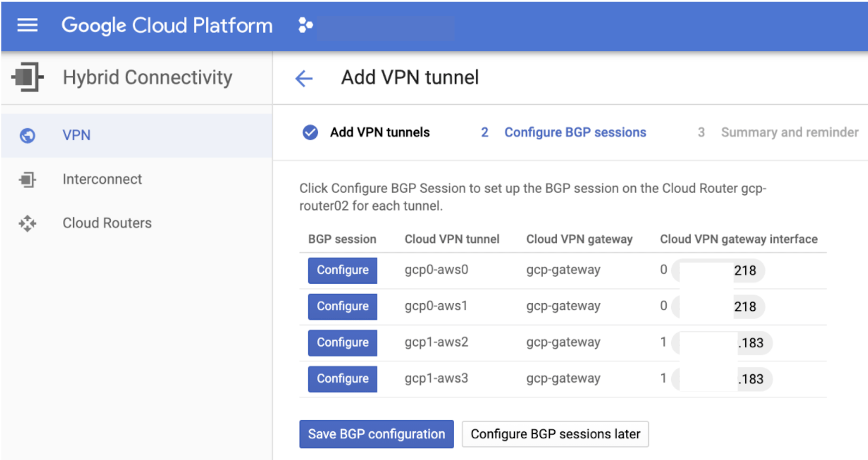Click step number 2 indicator

coord(484,132)
